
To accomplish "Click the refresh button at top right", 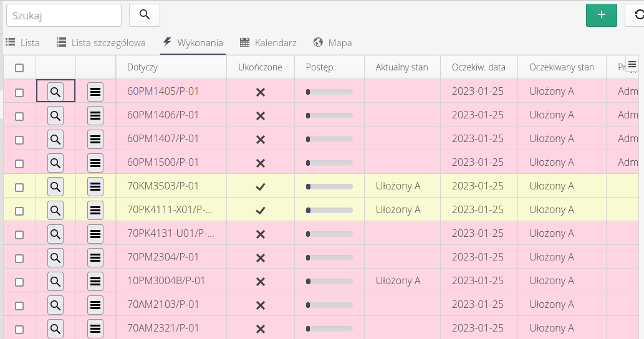I will pos(638,15).
